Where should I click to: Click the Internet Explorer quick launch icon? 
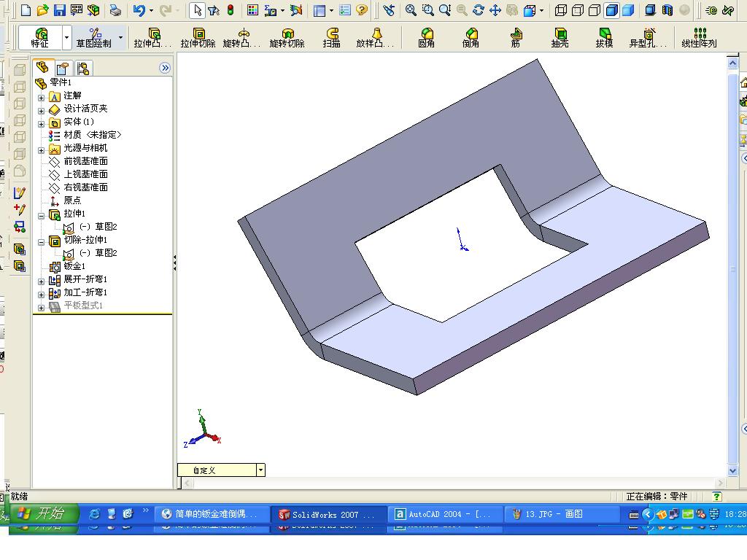(x=94, y=514)
